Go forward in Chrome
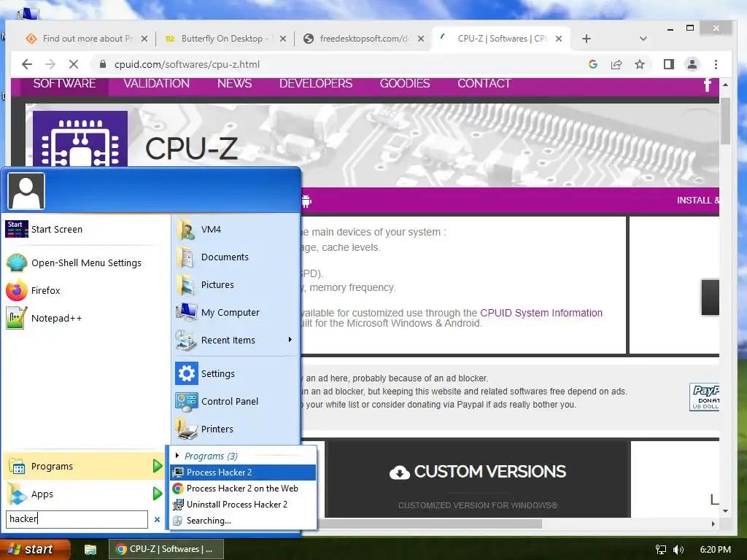This screenshot has width=747, height=560. click(x=50, y=64)
